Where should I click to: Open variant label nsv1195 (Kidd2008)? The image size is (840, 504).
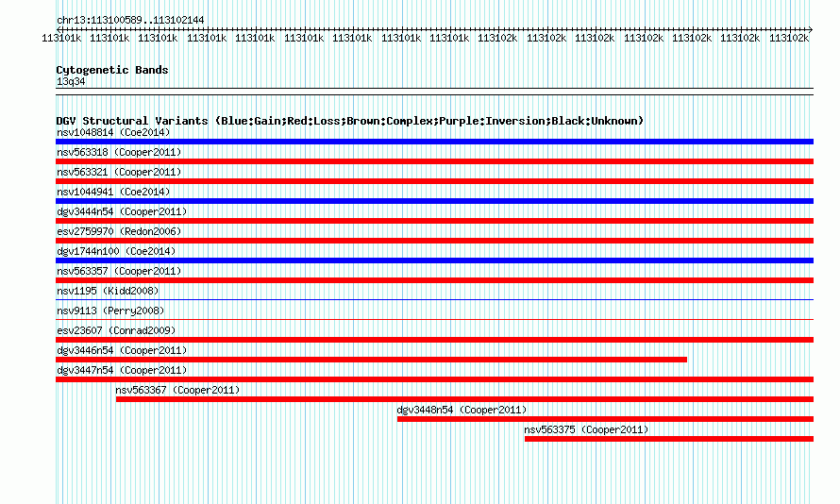[x=108, y=291]
